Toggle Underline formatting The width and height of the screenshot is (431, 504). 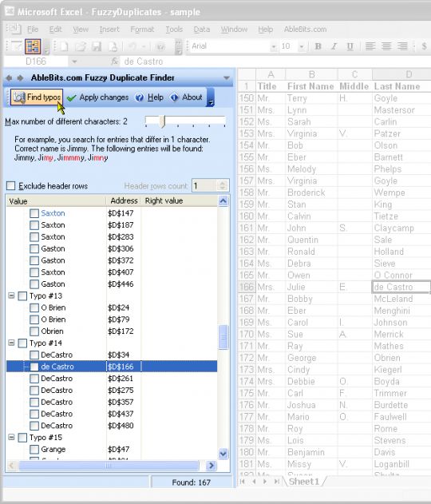(x=350, y=46)
